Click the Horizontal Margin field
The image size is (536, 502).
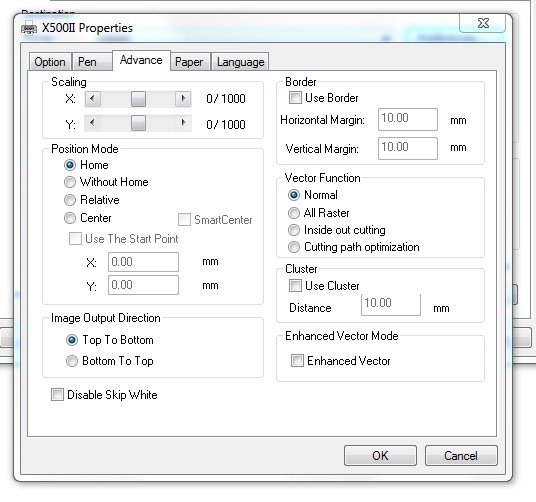[x=408, y=119]
